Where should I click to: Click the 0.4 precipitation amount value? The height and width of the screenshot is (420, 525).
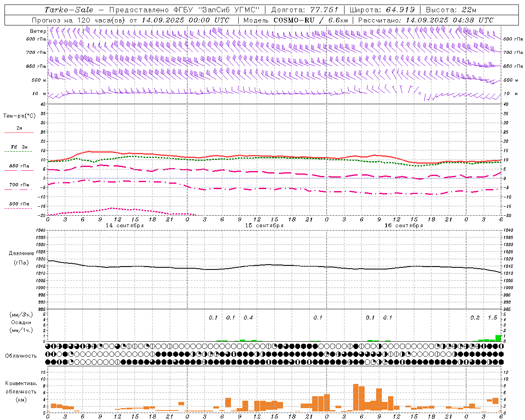[x=248, y=317]
